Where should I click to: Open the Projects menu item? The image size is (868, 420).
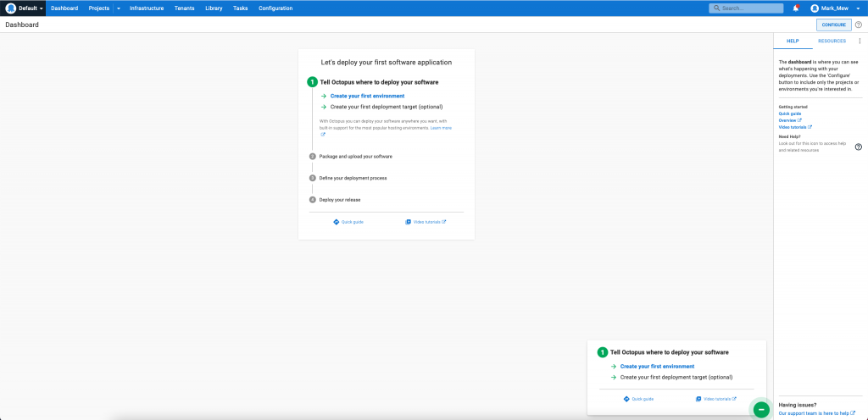pyautogui.click(x=99, y=8)
